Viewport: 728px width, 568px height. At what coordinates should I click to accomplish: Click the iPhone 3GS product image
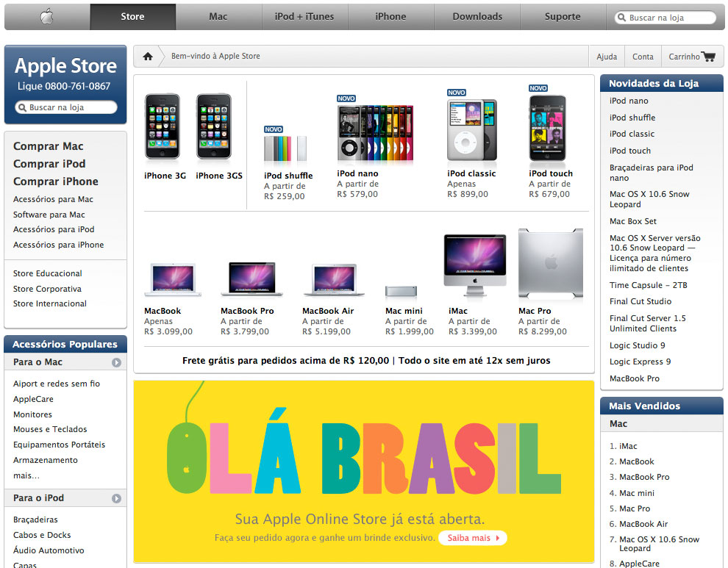pos(213,126)
